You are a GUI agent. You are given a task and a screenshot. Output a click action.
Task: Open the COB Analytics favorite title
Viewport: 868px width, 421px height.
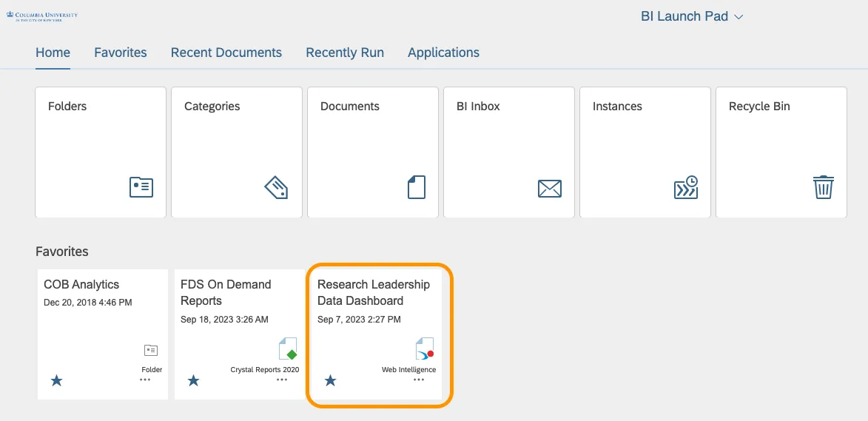(81, 284)
